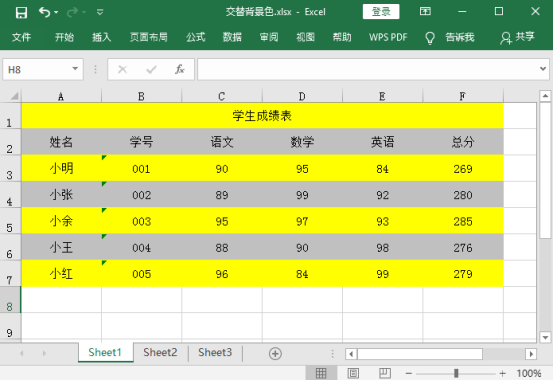Screen dimensions: 554x380
Task: Switch to the 插入 ribbon tab
Action: (102, 37)
